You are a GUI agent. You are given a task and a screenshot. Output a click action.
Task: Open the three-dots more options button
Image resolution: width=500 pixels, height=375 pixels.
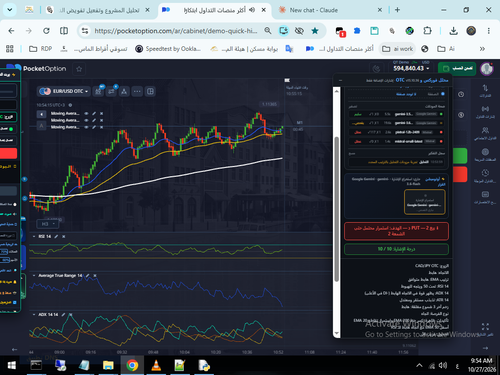point(137,91)
